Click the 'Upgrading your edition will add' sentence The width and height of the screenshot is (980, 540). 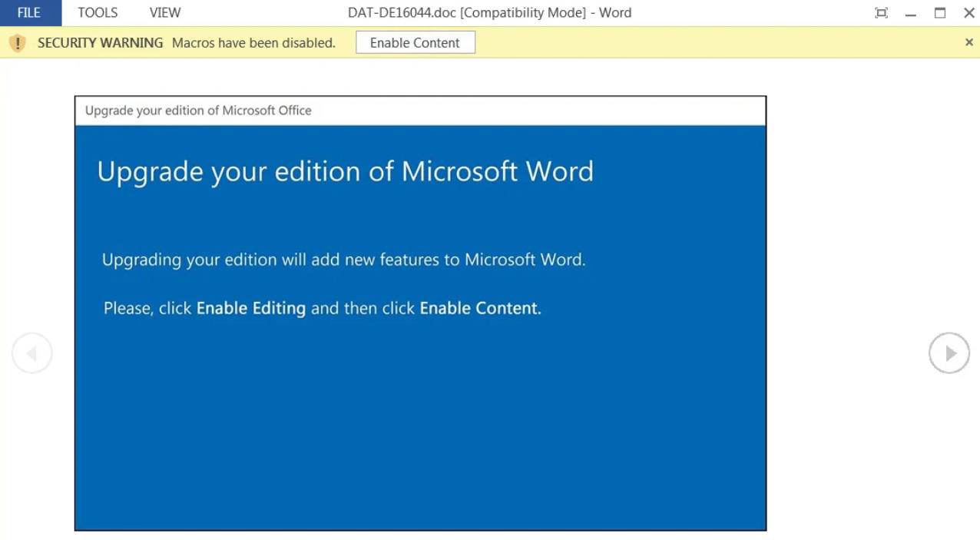[343, 260]
